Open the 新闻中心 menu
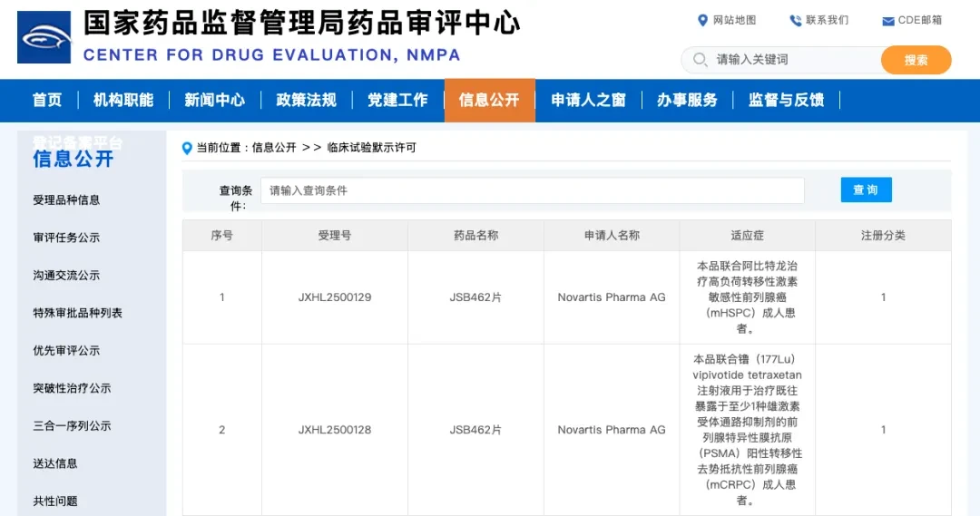980x516 pixels. coord(214,100)
